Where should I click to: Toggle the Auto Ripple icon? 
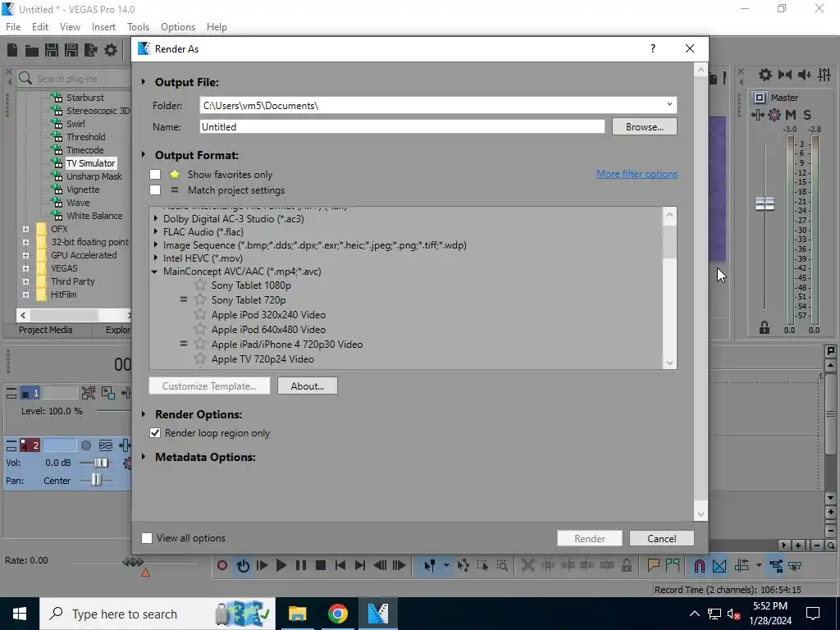click(742, 565)
